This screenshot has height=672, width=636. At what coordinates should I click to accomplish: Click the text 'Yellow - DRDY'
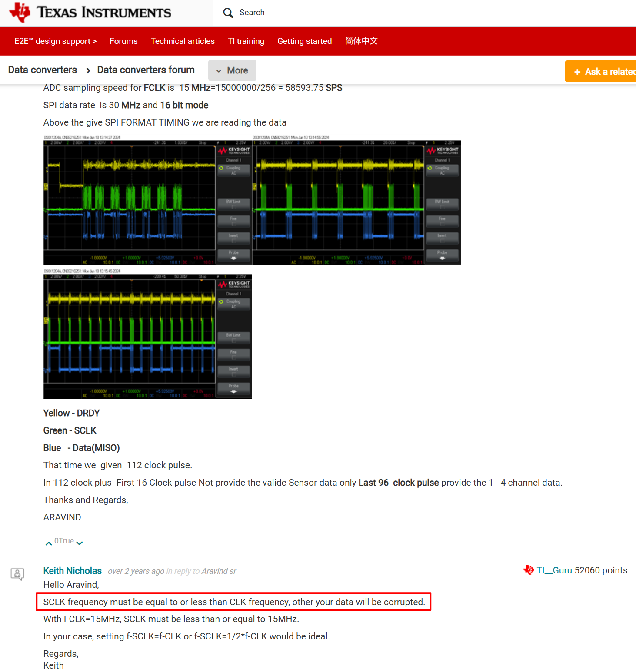tap(72, 413)
